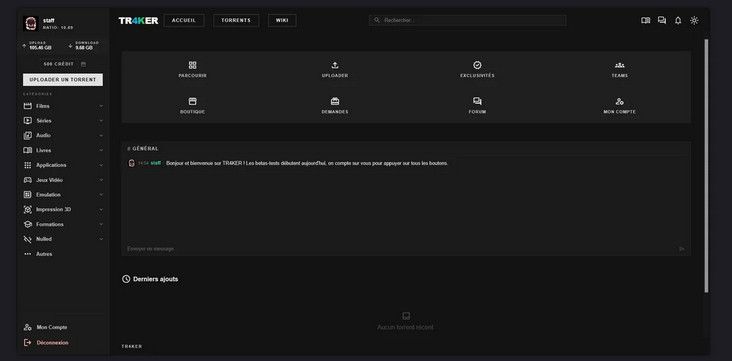This screenshot has height=361, width=732.
Task: Open the chat messages icon in header
Action: pyautogui.click(x=662, y=21)
